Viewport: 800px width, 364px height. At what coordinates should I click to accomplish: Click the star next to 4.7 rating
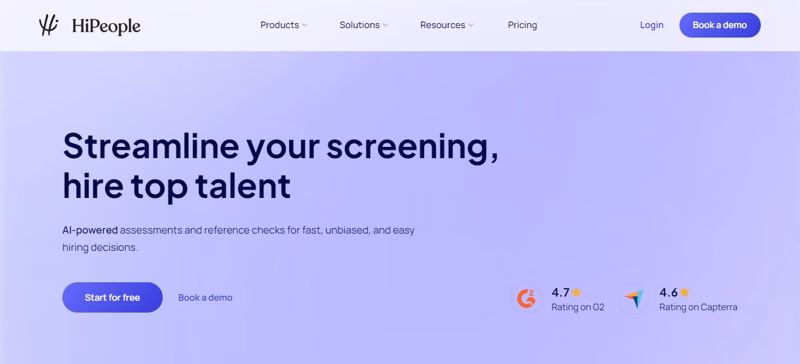(x=577, y=293)
